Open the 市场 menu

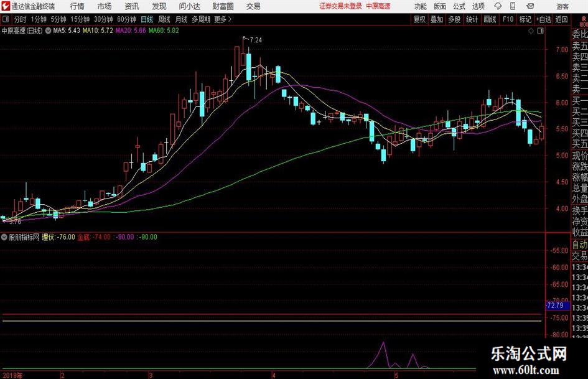pyautogui.click(x=105, y=6)
